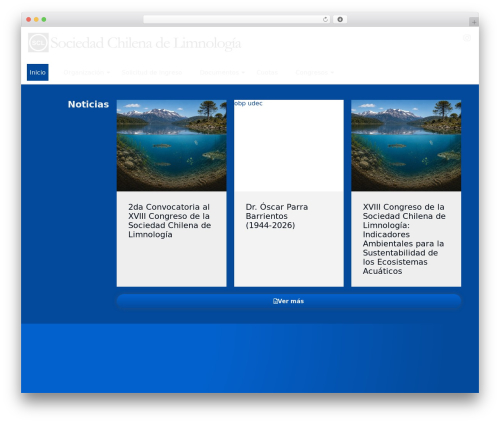Viewport: 500px width, 423px height.
Task: Open the Dr. Óscar Parra Barrientos article
Action: 277,216
